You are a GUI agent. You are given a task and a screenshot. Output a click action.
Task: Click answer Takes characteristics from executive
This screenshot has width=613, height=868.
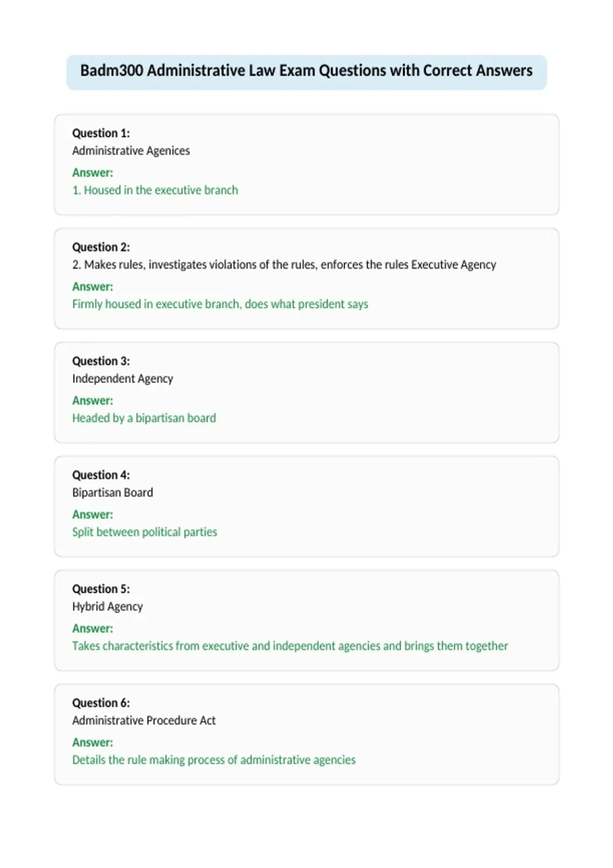[290, 645]
